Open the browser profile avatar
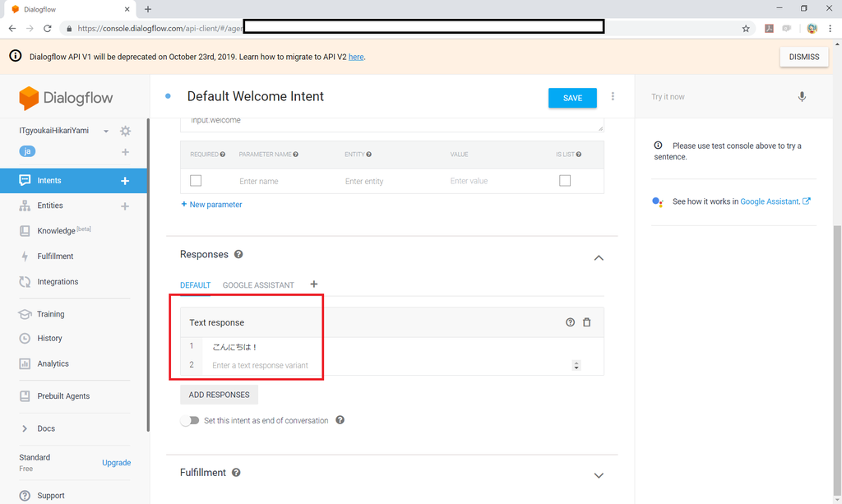This screenshot has width=842, height=504. pyautogui.click(x=812, y=29)
